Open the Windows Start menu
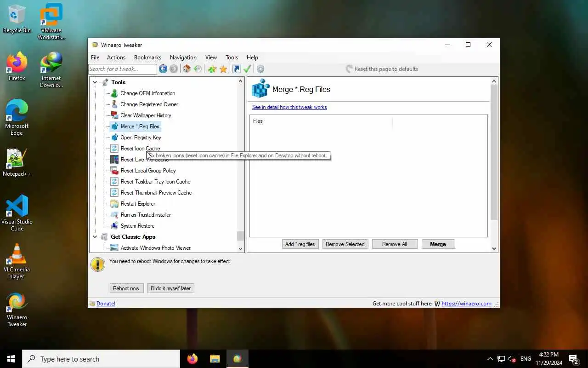Image resolution: width=588 pixels, height=368 pixels. point(11,359)
